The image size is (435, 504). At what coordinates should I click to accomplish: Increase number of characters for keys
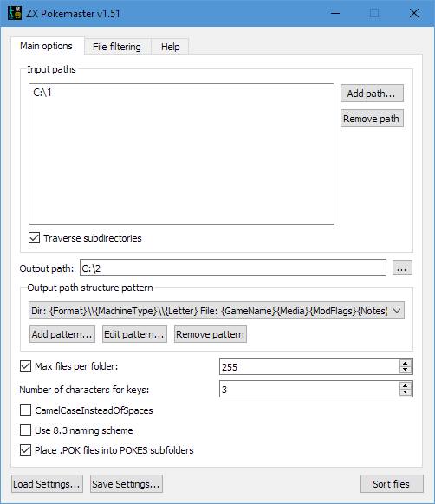tap(406, 385)
